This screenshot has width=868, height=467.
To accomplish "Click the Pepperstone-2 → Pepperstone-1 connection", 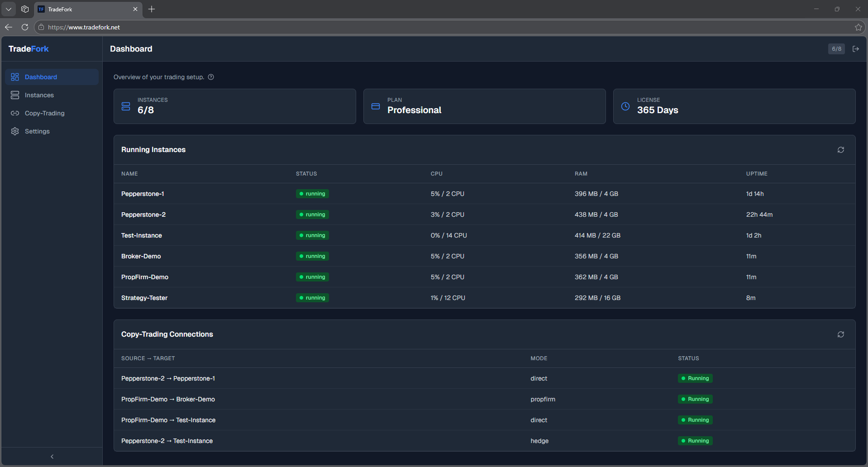I will 168,378.
